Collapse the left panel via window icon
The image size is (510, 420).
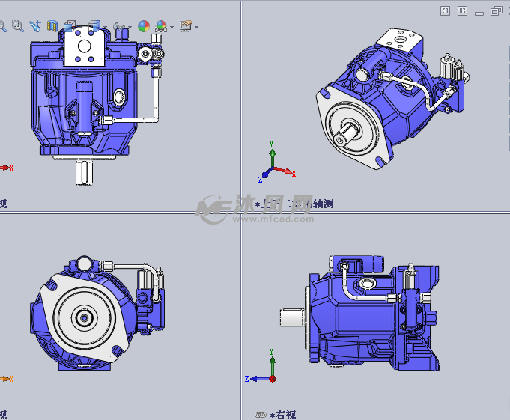445,11
